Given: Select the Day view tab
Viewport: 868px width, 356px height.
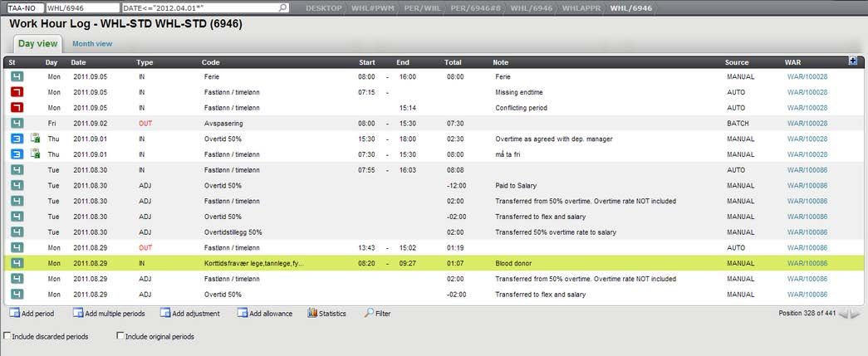Looking at the screenshot, I should click(x=37, y=43).
